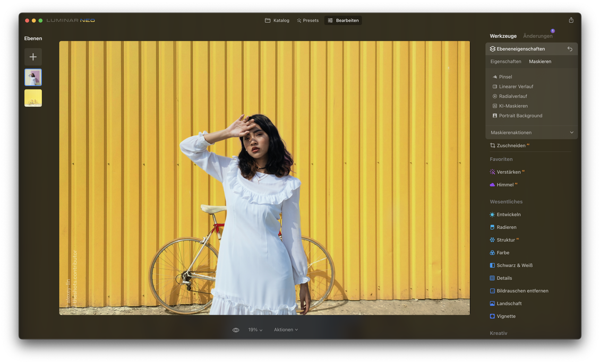Switch to the Katalog tab

tap(277, 21)
